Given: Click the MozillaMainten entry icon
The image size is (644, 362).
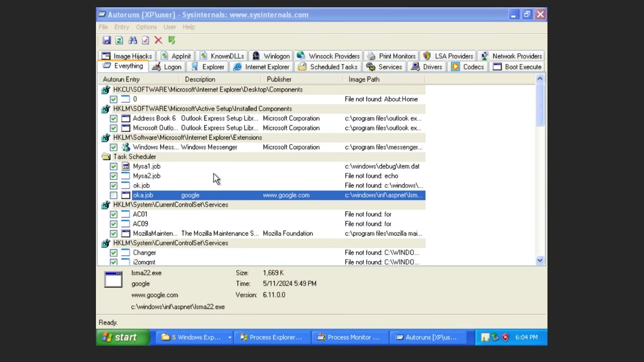Looking at the screenshot, I should 126,233.
